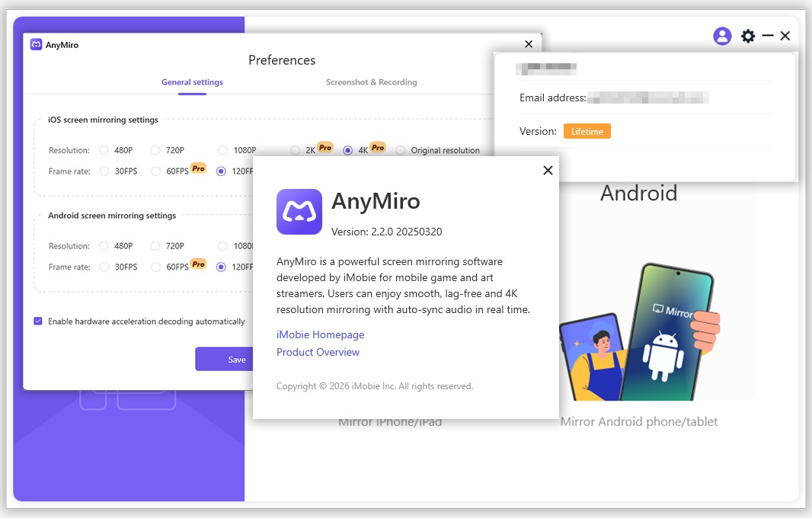Close the About AnyMiro dialog
The height and width of the screenshot is (518, 812).
(548, 170)
